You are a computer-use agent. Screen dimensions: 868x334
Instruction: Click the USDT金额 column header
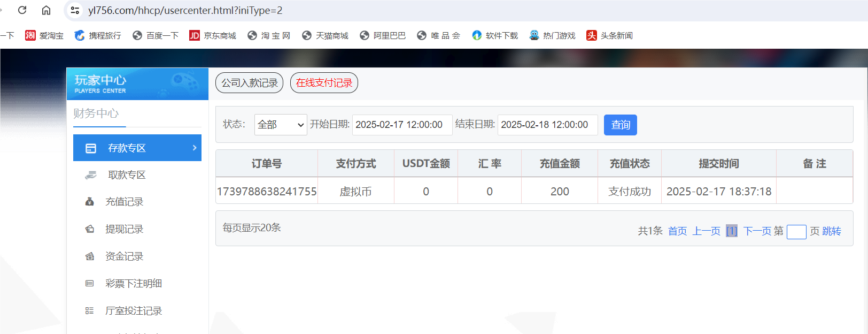[x=426, y=164]
